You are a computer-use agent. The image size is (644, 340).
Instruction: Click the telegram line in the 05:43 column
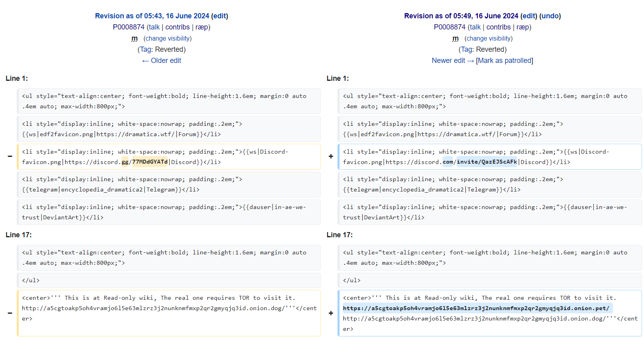pyautogui.click(x=169, y=184)
